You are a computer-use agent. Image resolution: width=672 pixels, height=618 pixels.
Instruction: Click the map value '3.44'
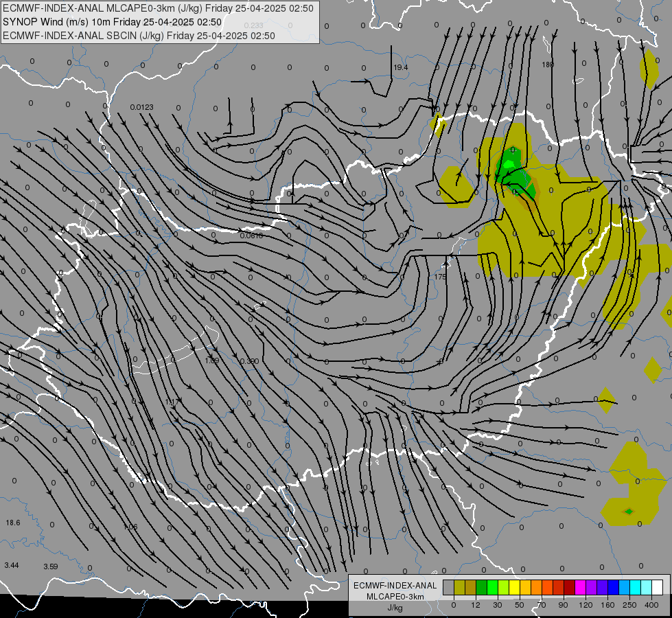[x=12, y=565]
